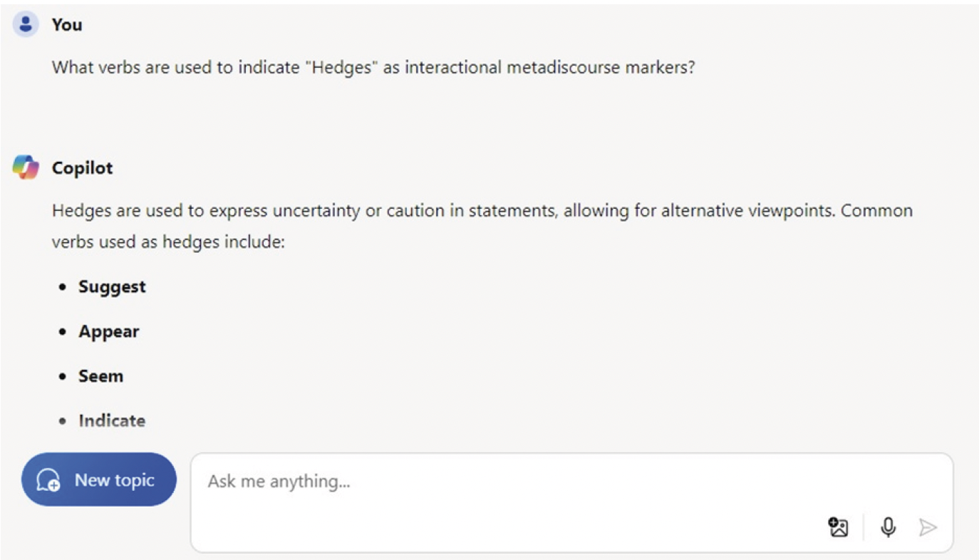This screenshot has width=979, height=560.
Task: Click the "You" sender name
Action: tap(67, 25)
